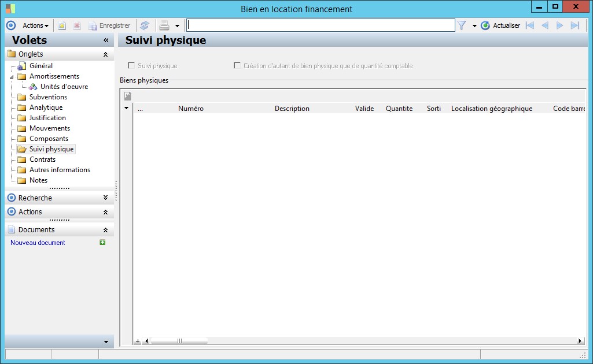The height and width of the screenshot is (364, 593).
Task: Click the grid horizontal scrollbar thumb
Action: [x=179, y=341]
